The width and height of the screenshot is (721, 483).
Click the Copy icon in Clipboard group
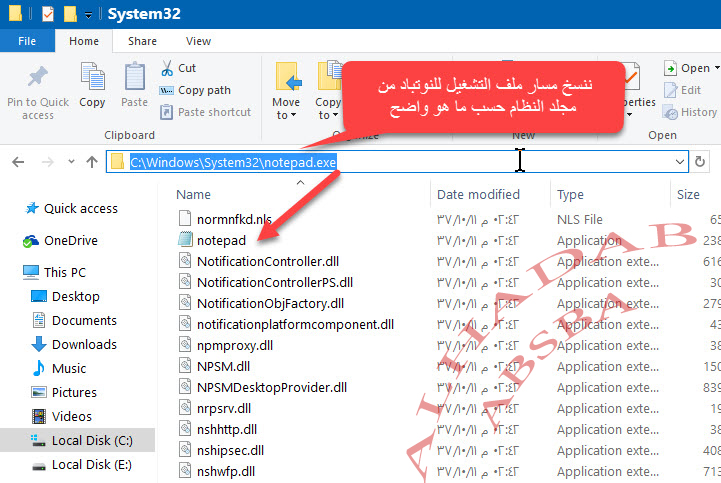92,78
